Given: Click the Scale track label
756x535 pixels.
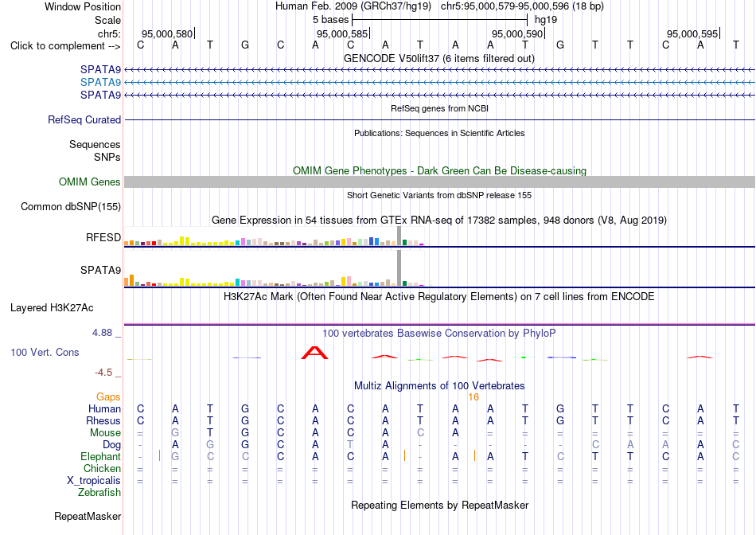Looking at the screenshot, I should 107,20.
